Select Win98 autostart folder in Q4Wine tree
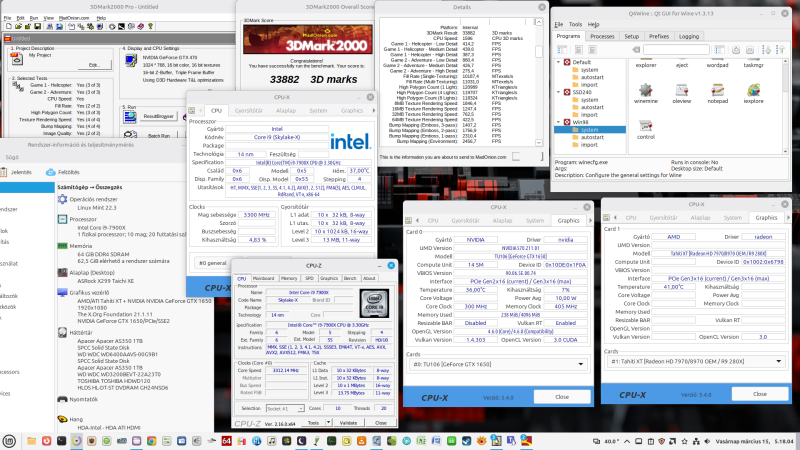The height and width of the screenshot is (450, 800). 592,137
